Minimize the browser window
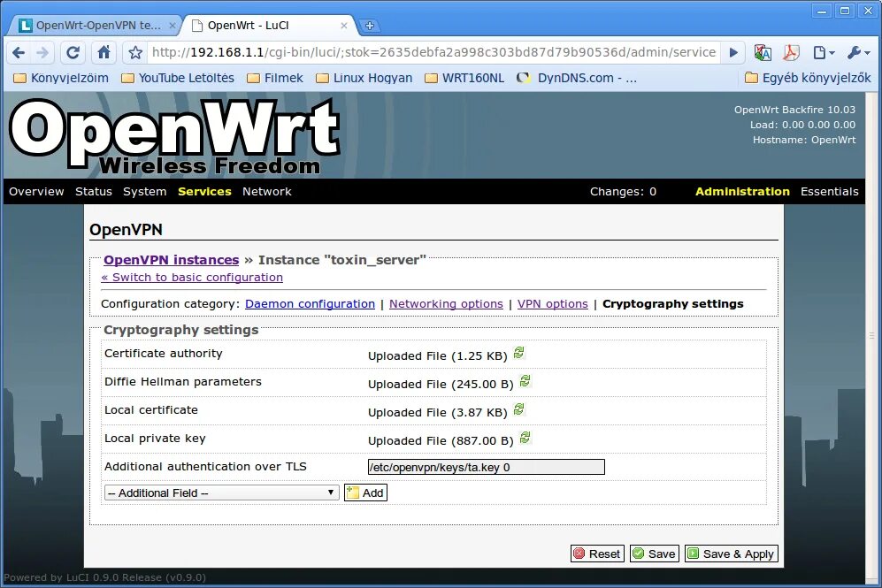882x588 pixels. point(822,11)
